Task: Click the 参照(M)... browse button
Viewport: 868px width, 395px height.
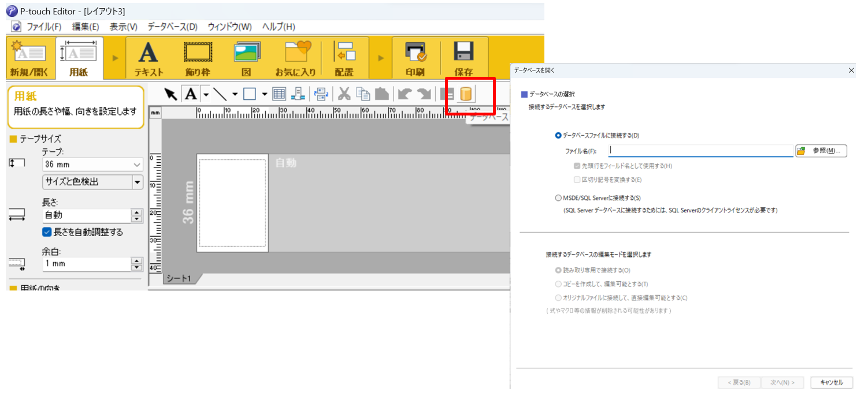Action: [x=821, y=151]
